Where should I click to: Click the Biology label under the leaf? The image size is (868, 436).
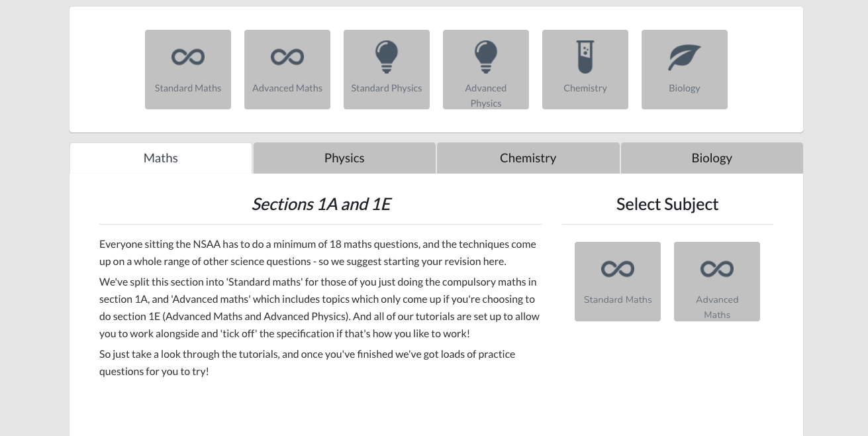point(685,88)
